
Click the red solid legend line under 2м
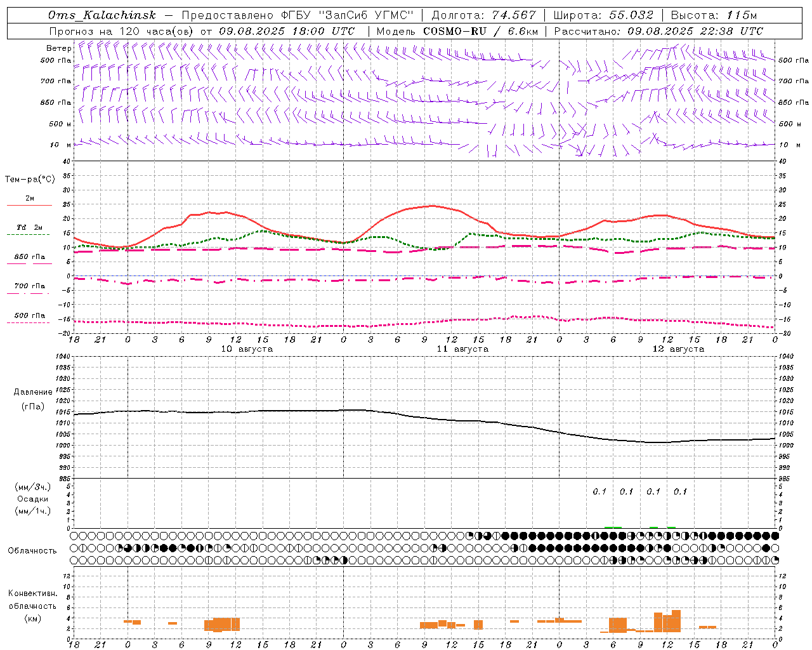point(29,205)
